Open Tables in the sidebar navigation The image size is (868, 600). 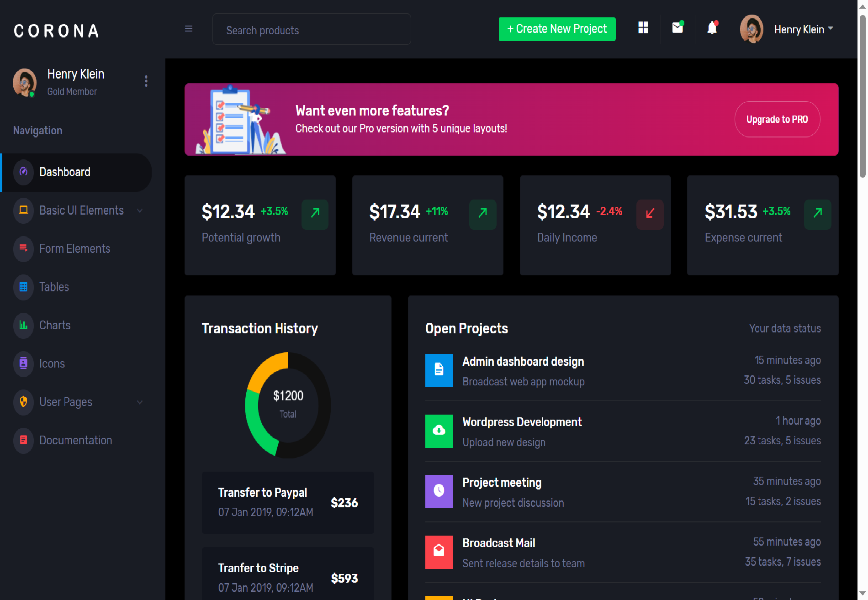point(54,287)
